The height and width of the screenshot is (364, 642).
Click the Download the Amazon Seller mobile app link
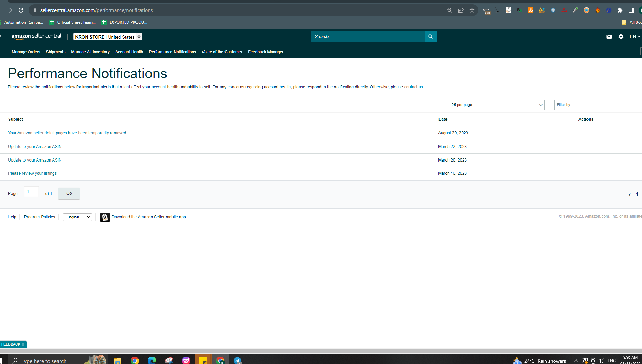tap(149, 217)
